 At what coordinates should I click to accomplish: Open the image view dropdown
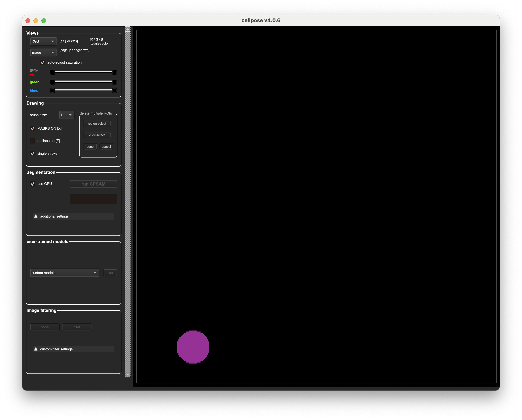[43, 52]
